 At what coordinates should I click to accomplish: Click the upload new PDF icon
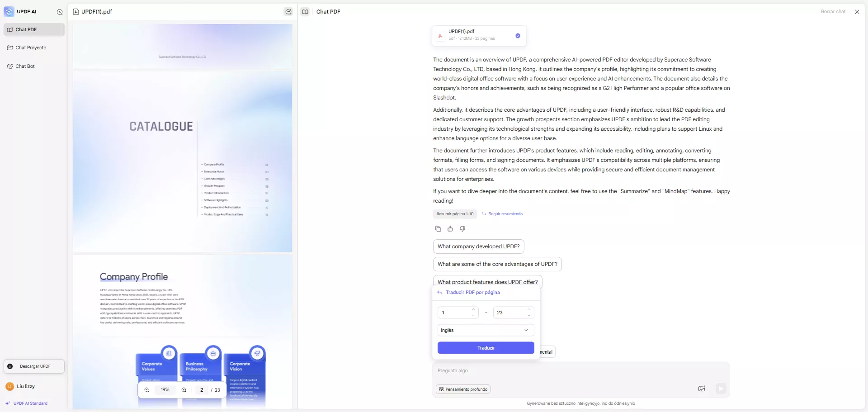click(288, 12)
